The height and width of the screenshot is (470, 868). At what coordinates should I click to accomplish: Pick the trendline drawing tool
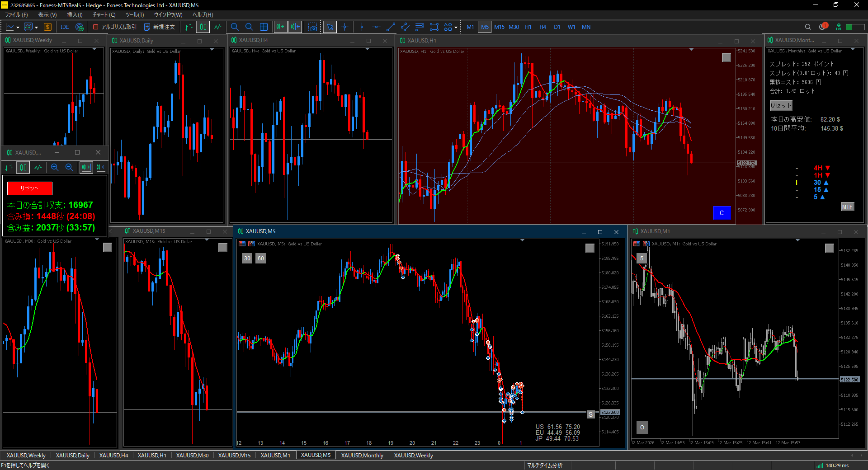point(391,27)
